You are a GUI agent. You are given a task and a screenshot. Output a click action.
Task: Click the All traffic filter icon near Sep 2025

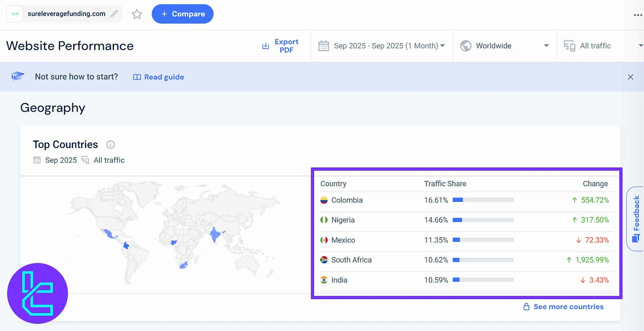point(85,160)
